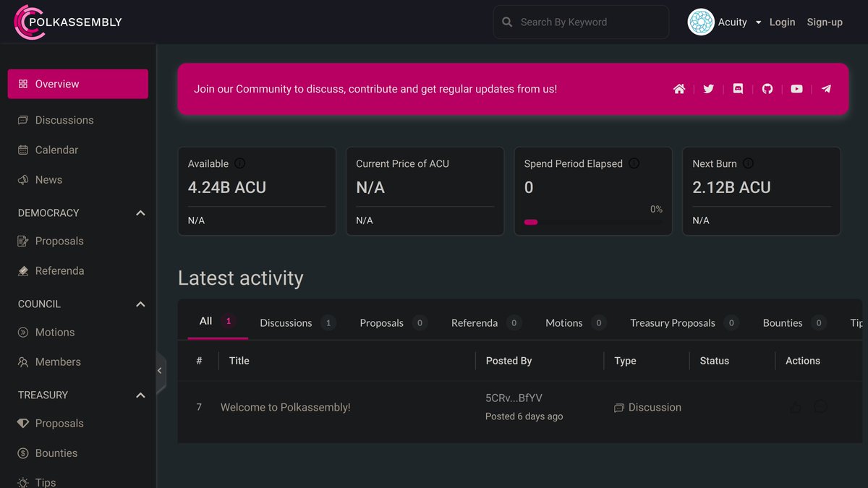This screenshot has height=488, width=868.
Task: Click the search magnifier icon
Action: pos(507,22)
